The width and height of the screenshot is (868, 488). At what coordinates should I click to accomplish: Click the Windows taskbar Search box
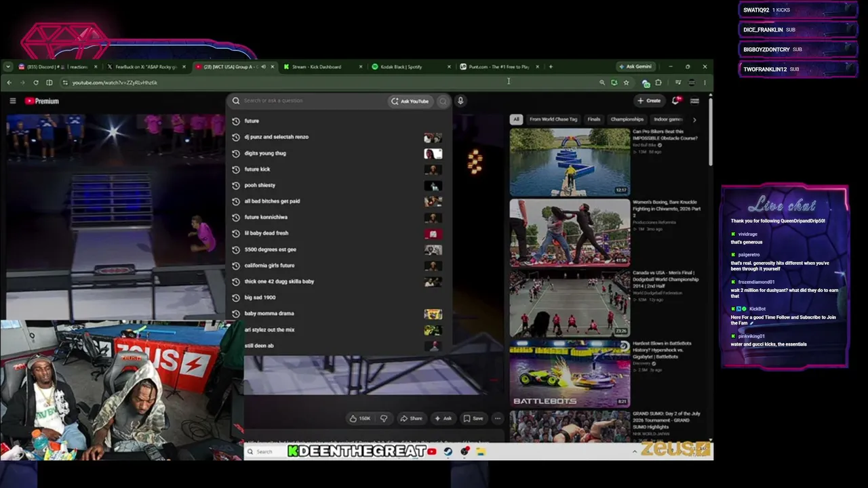pos(264,451)
